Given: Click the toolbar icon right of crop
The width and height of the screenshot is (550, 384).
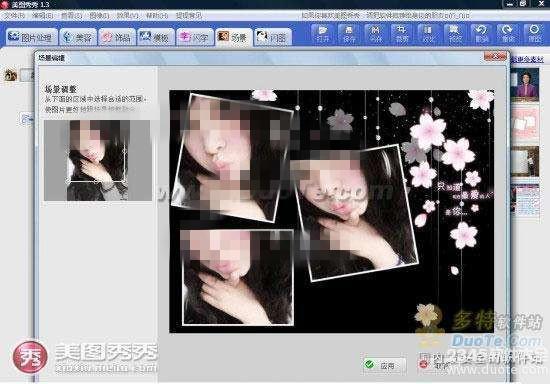Looking at the screenshot, I should point(428,34).
